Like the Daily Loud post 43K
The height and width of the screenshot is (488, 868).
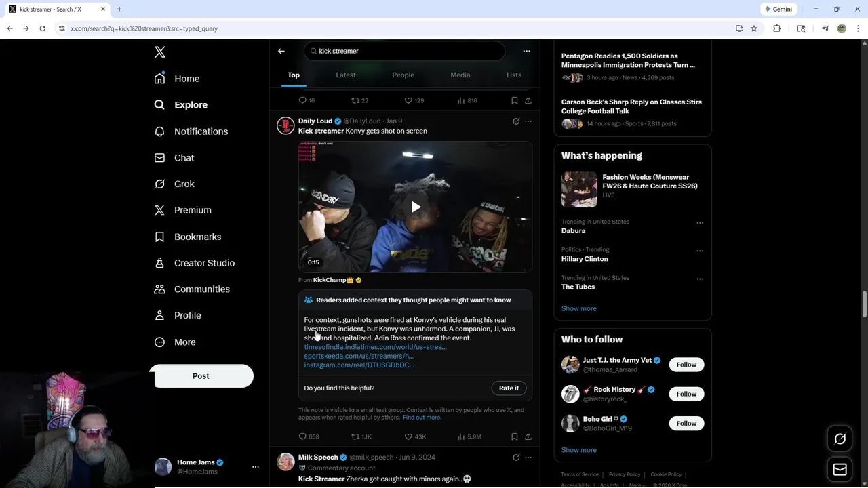415,437
